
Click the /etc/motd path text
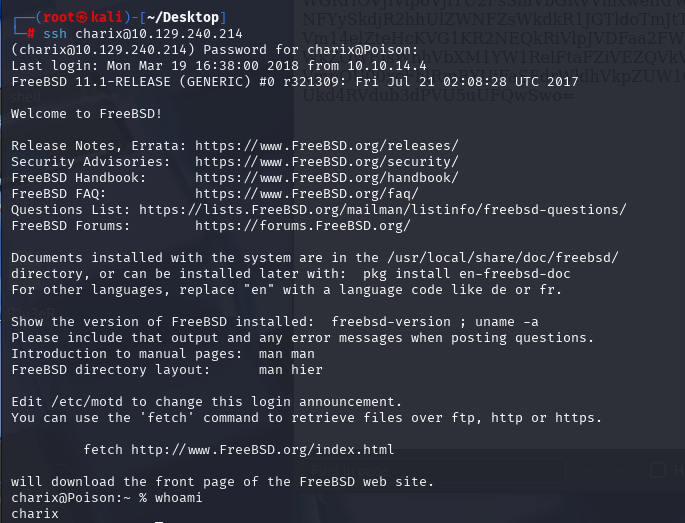point(87,402)
